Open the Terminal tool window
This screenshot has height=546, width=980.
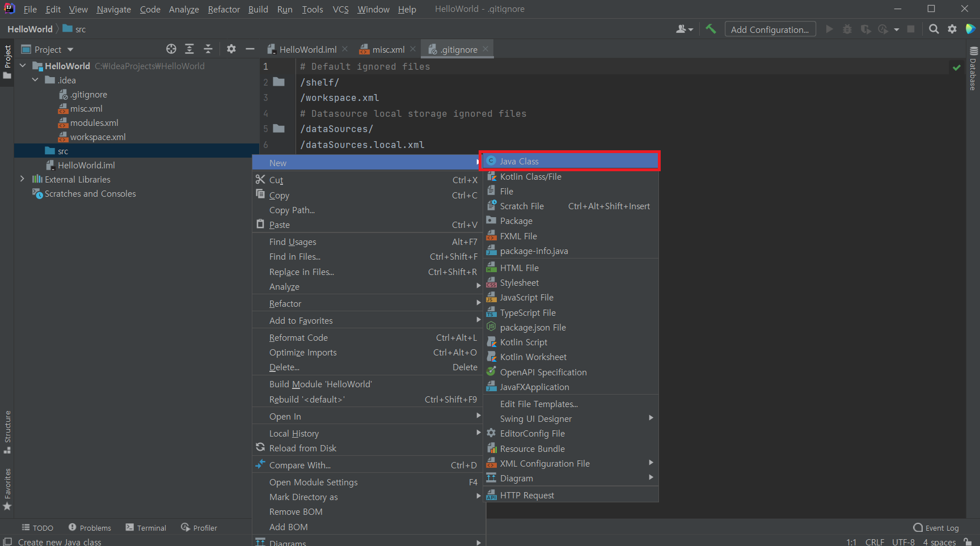pyautogui.click(x=146, y=528)
